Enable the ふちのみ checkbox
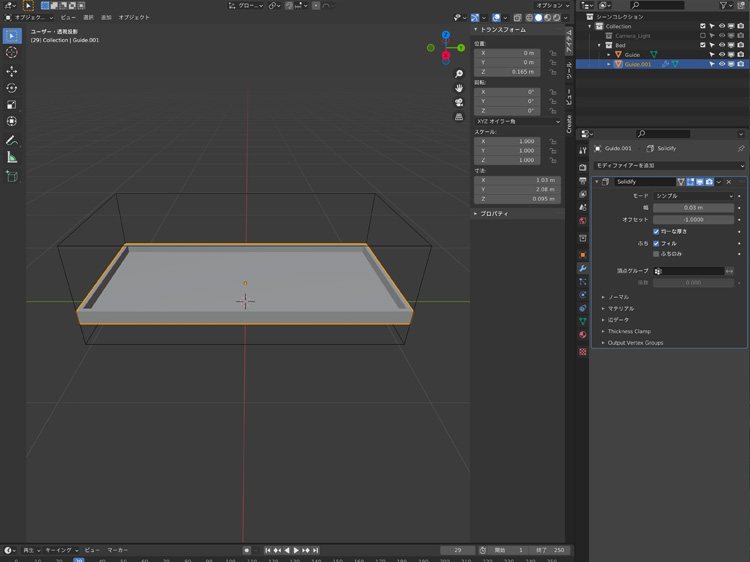This screenshot has width=750, height=562. (656, 254)
